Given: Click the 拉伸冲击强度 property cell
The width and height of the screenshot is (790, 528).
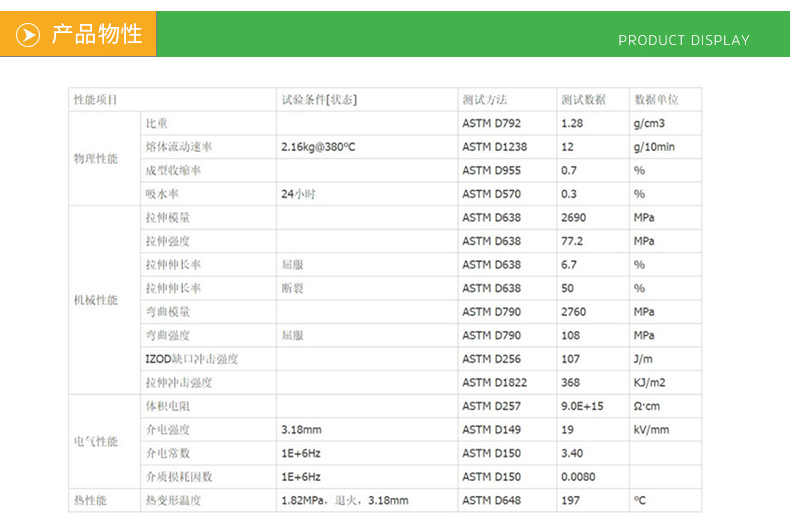Looking at the screenshot, I should [x=208, y=383].
